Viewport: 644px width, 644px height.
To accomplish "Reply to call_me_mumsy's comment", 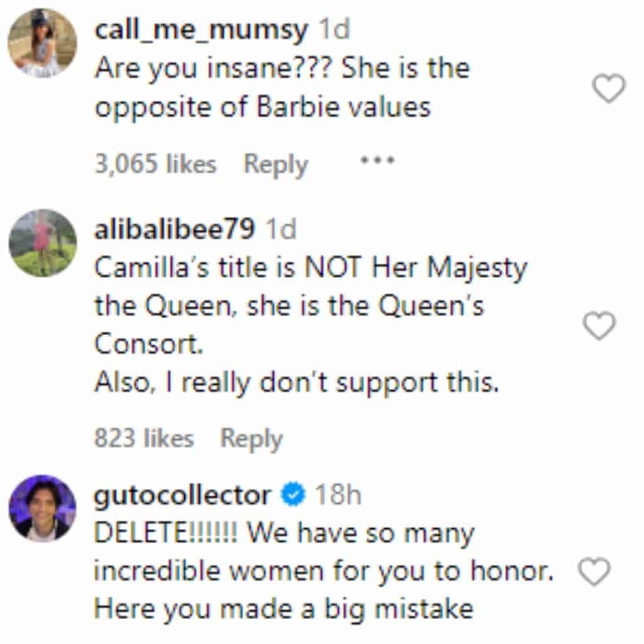I will (x=275, y=164).
